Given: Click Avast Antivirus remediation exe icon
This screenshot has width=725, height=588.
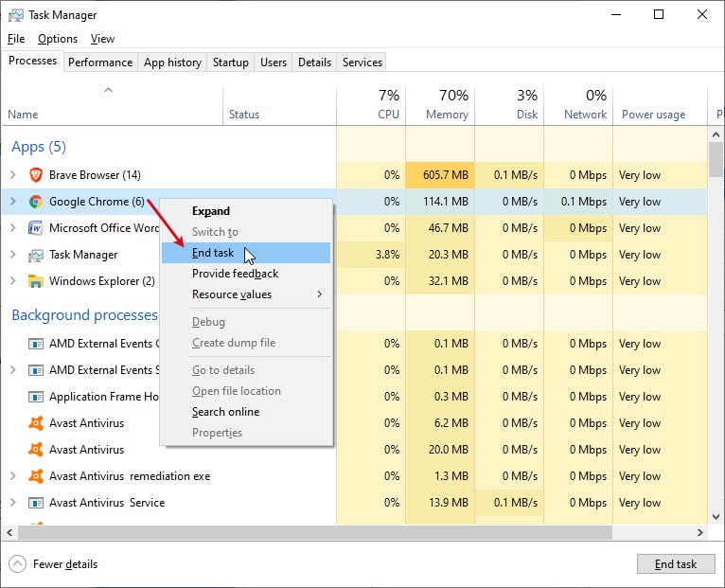Looking at the screenshot, I should 36,476.
